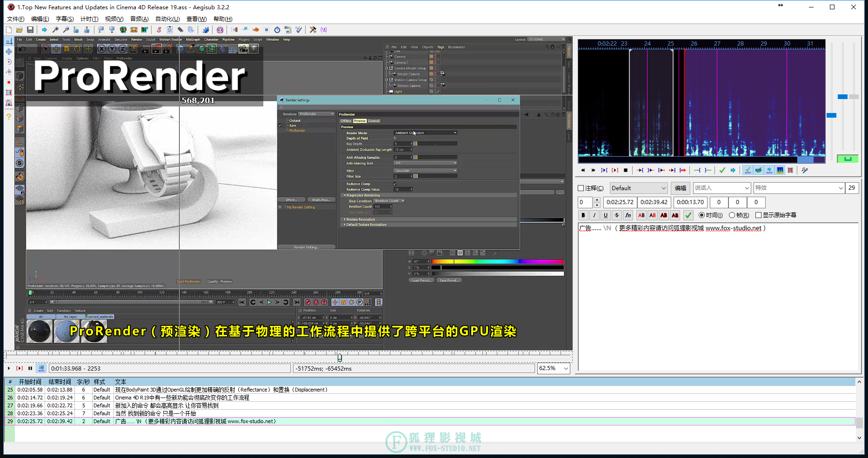Adjust the audio volume vertical slider

(855, 97)
